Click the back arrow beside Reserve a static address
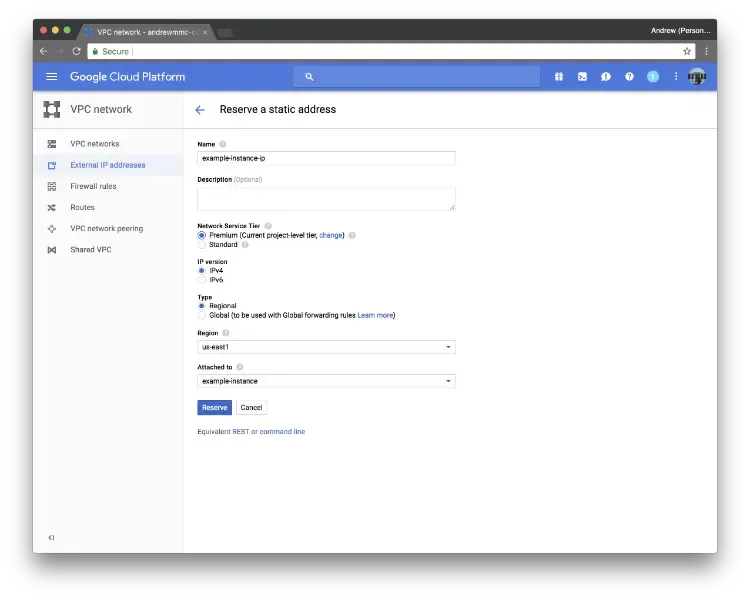Image resolution: width=750 pixels, height=600 pixels. [200, 110]
